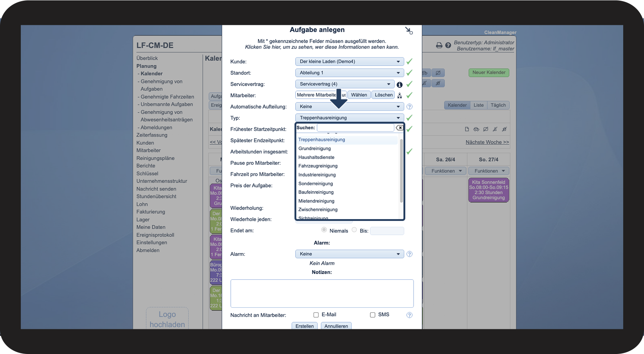Go to Nächste Woche link

coord(487,142)
